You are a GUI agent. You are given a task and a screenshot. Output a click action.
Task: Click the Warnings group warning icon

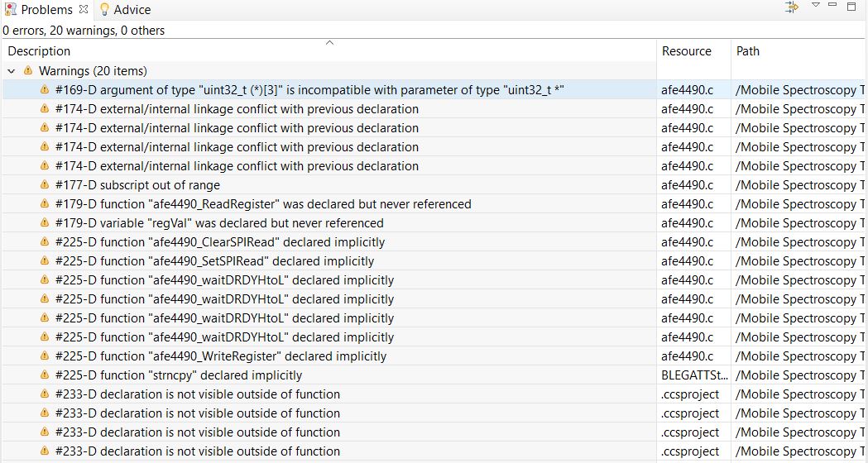click(x=28, y=71)
